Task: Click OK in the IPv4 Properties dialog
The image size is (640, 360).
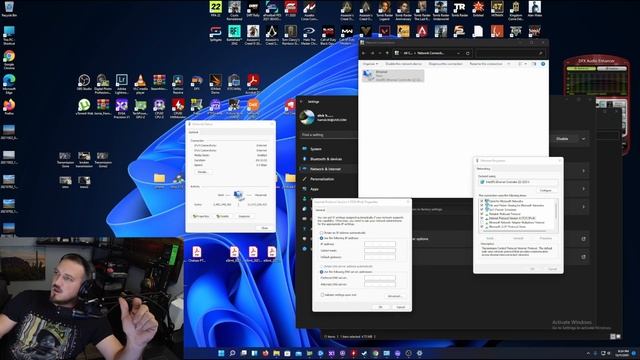Action: 380,307
